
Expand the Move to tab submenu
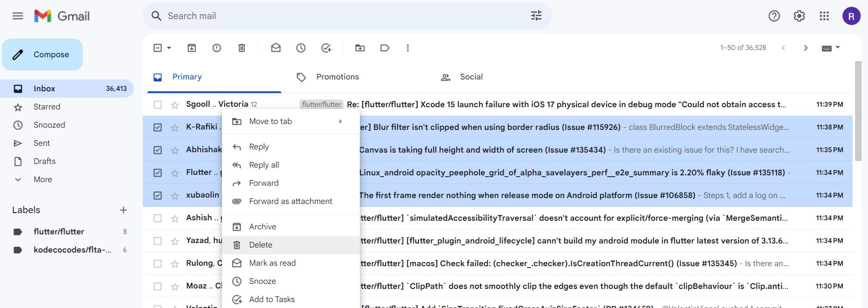click(291, 121)
